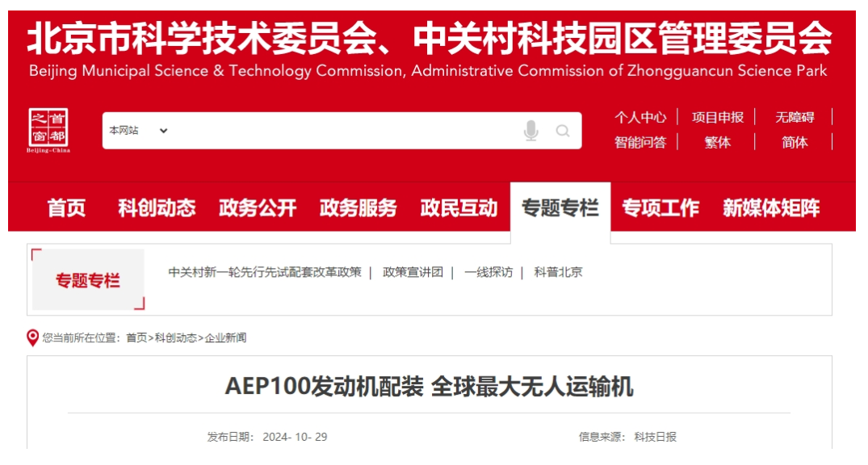Switch to 繁体 traditional Chinese
The height and width of the screenshot is (465, 868).
pyautogui.click(x=717, y=142)
